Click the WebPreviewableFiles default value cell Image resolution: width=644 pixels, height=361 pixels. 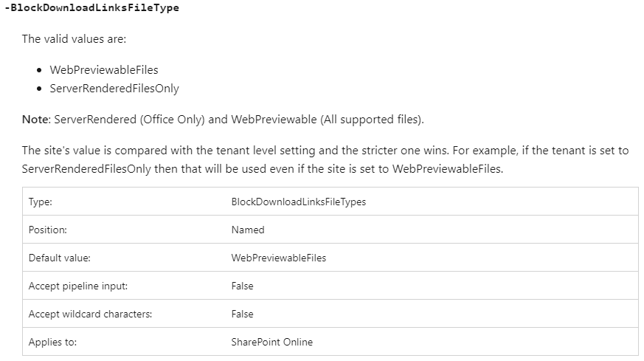[278, 258]
